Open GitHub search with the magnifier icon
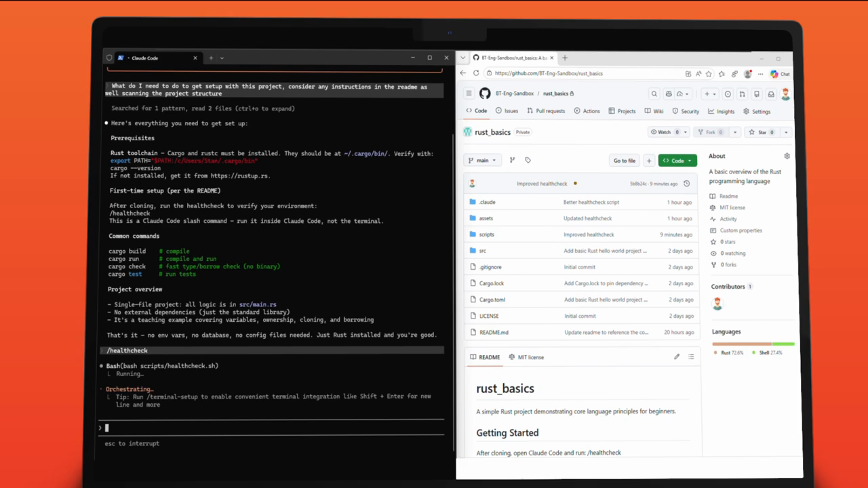Screen dimensions: 868x488 [654, 94]
